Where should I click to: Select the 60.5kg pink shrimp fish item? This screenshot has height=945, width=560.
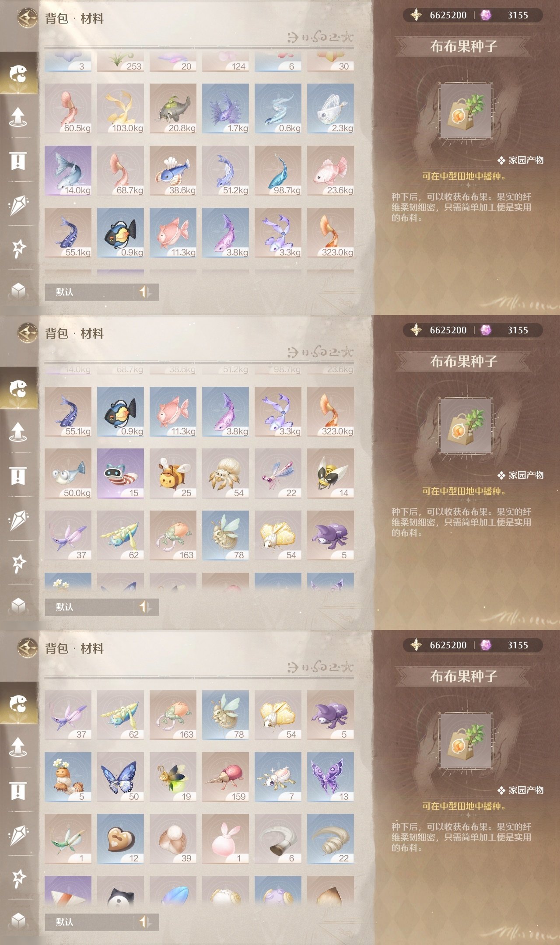point(68,108)
